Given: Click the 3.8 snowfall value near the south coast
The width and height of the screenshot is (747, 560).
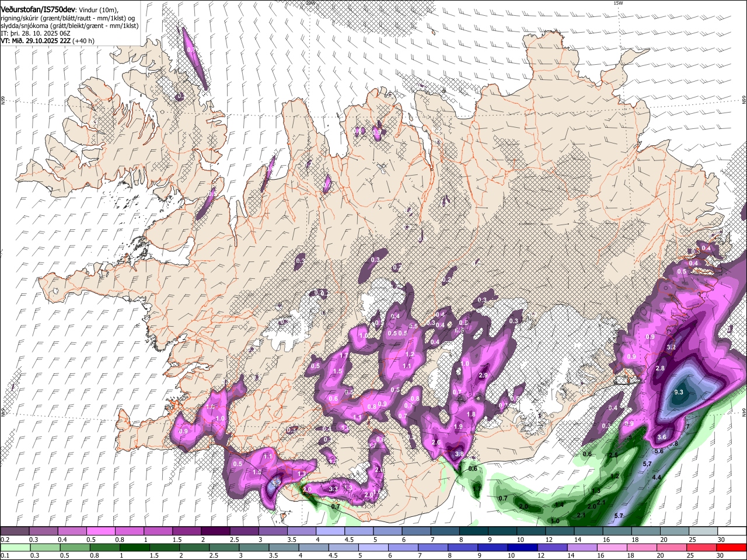Looking at the screenshot, I should (459, 454).
